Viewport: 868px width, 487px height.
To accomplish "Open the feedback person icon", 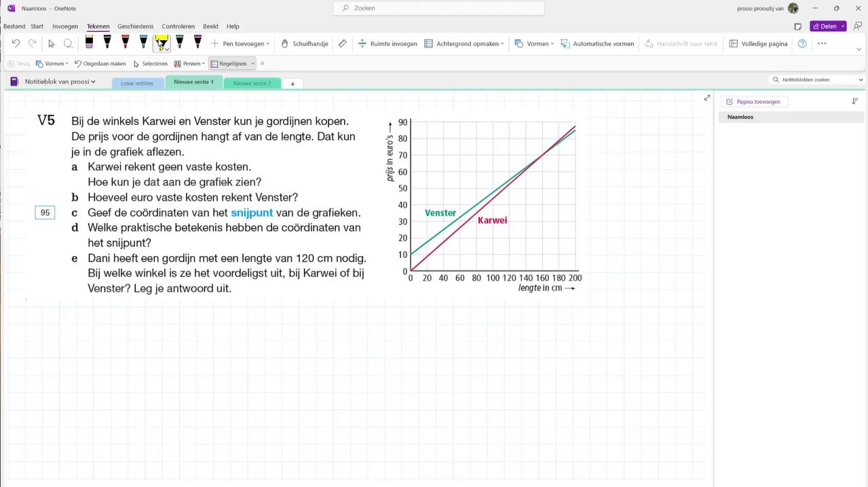I will [858, 26].
